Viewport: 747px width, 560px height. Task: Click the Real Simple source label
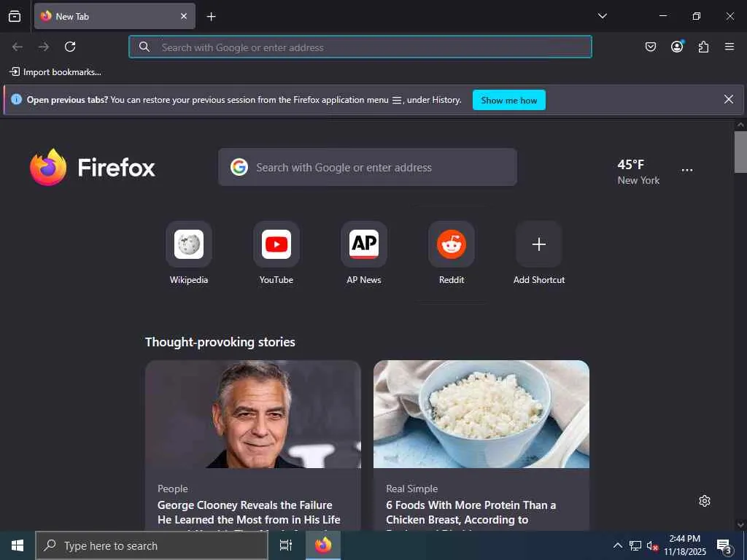(x=411, y=489)
